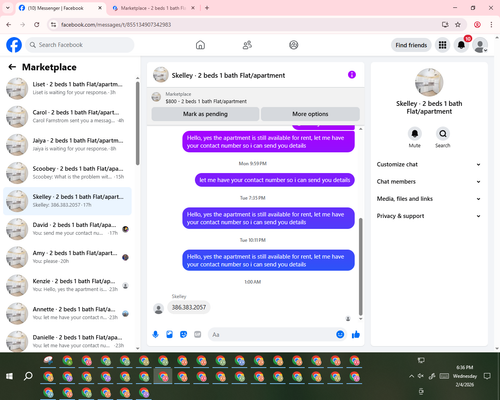This screenshot has width=500, height=400.
Task: Expand Privacy & support section
Action: pyautogui.click(x=429, y=216)
